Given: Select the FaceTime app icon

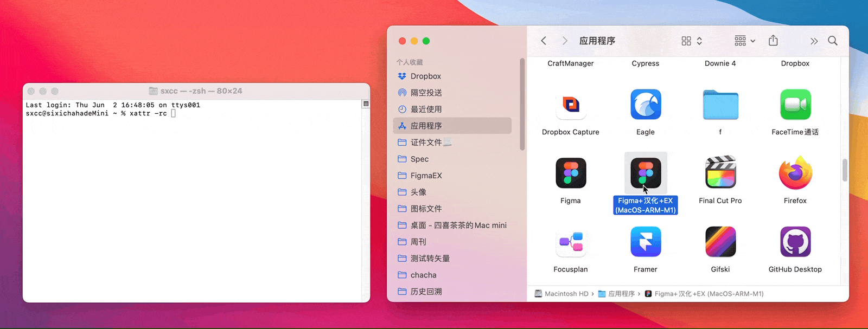Looking at the screenshot, I should pos(795,105).
